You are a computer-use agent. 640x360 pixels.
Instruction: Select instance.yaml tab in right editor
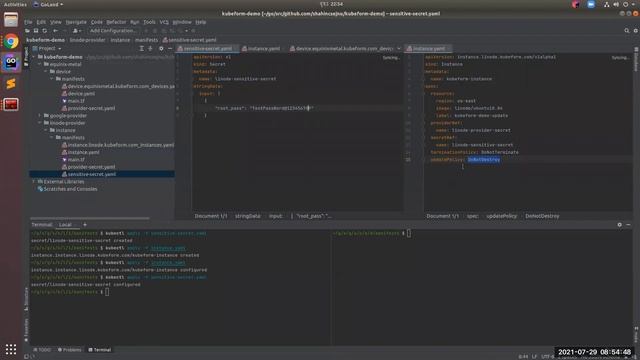[428, 49]
